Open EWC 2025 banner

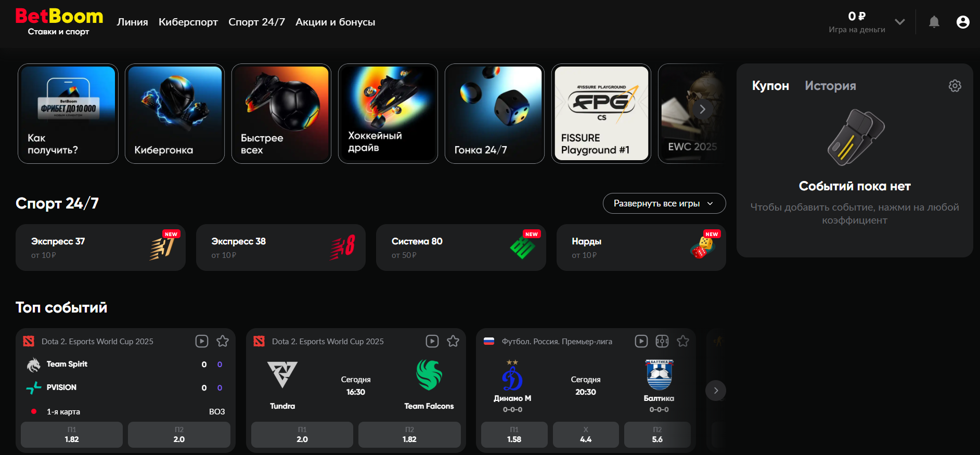pos(691,113)
